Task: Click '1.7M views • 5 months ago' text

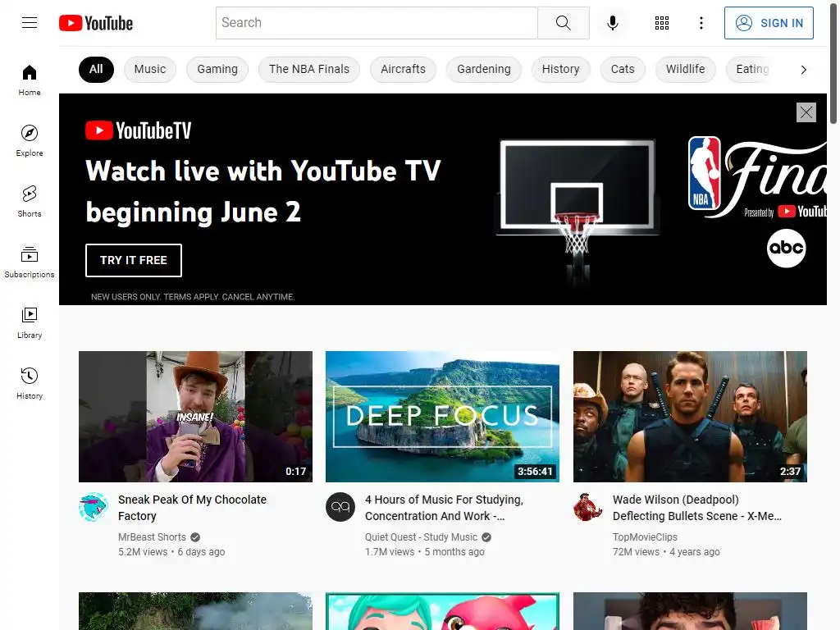Action: coord(425,552)
